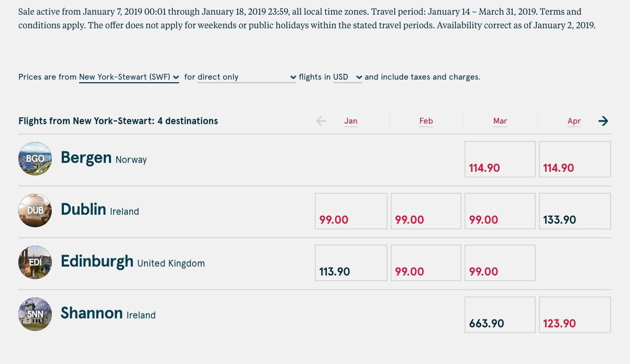The width and height of the screenshot is (630, 364).
Task: Click the Edinburgh EDI round thumbnail
Action: [35, 262]
